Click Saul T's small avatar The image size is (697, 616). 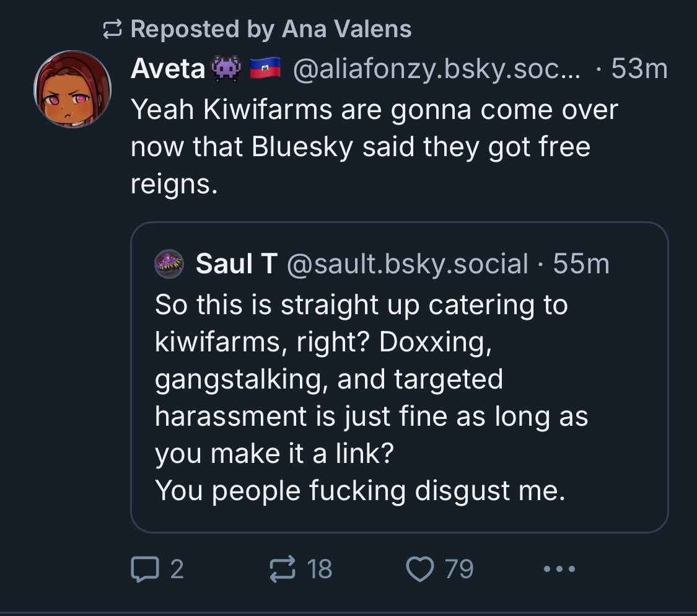[x=169, y=264]
